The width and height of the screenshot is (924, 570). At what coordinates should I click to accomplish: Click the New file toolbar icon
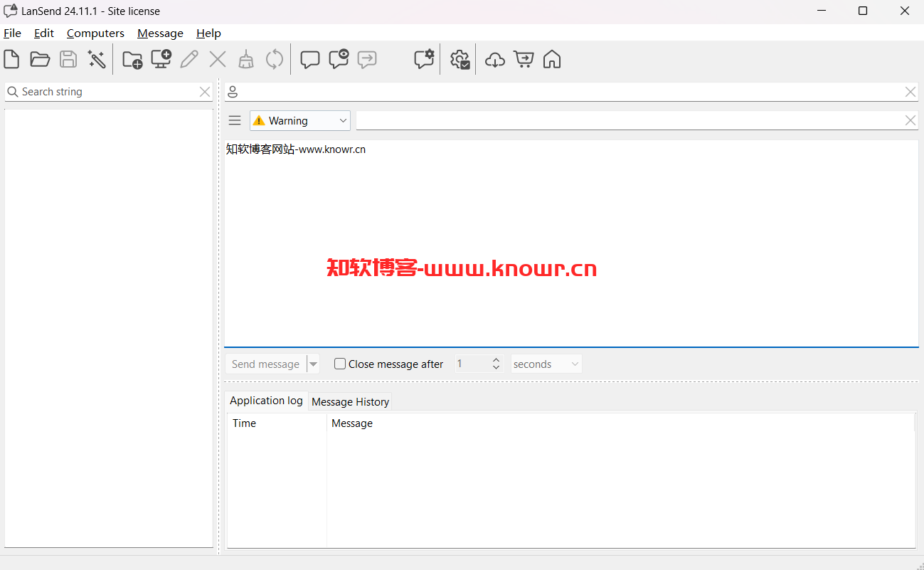(11, 59)
